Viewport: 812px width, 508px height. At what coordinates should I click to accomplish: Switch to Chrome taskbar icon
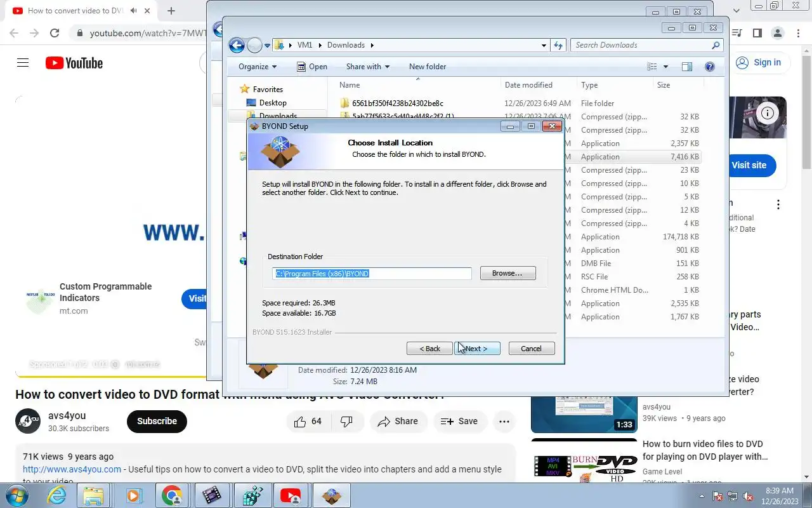point(172,496)
